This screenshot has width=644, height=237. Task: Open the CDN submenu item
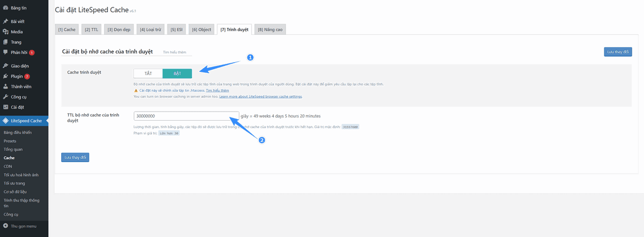click(8, 167)
